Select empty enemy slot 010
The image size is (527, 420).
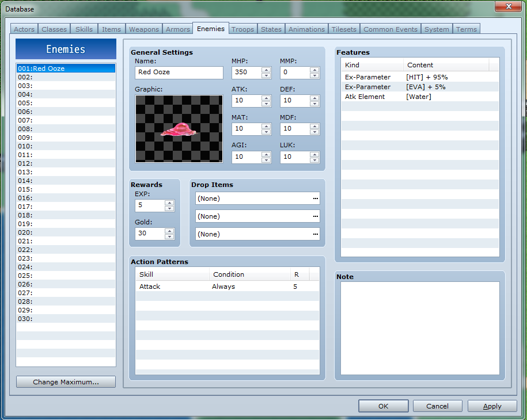pyautogui.click(x=66, y=146)
